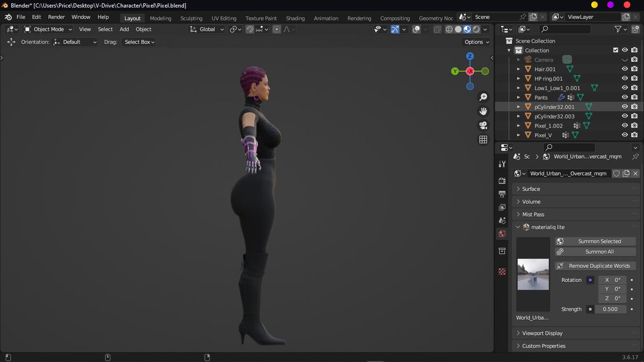Hide Hair.001 in viewport via eye icon

(625, 69)
